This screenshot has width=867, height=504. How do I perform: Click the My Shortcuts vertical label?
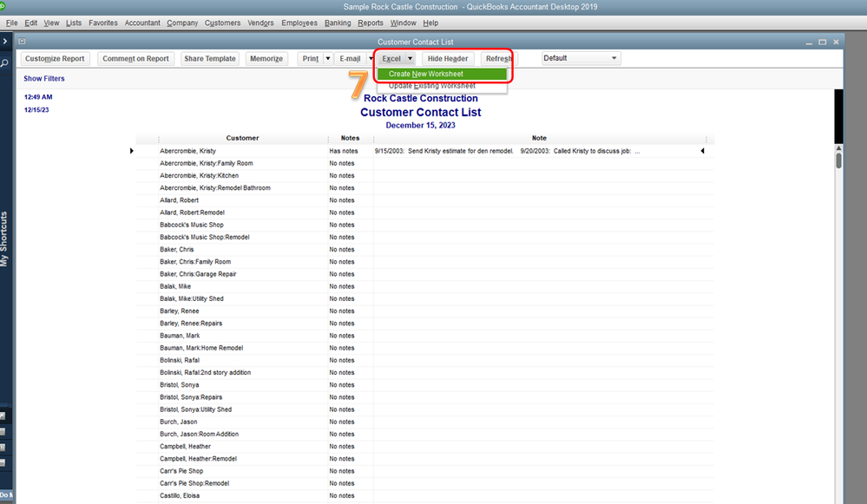(x=4, y=239)
